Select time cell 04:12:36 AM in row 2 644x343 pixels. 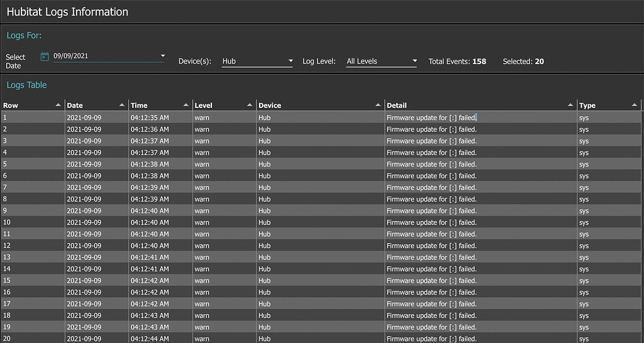pos(160,129)
